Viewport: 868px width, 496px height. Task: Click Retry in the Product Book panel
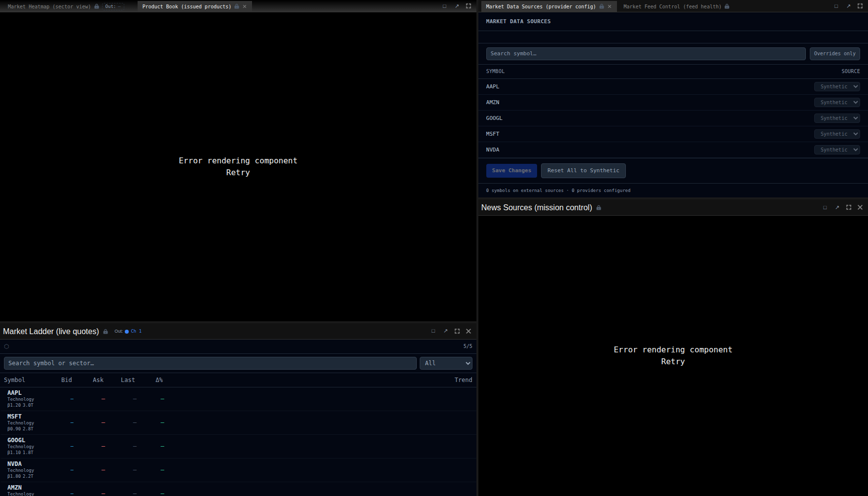(x=238, y=173)
